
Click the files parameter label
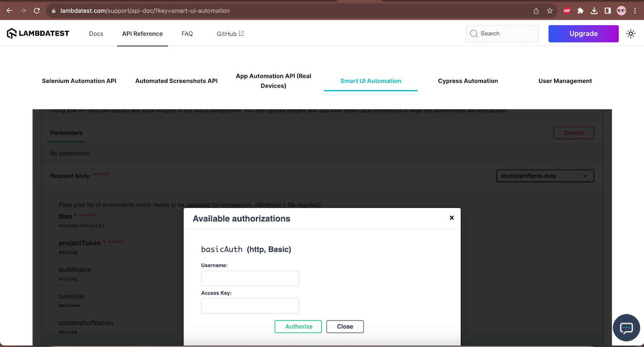coord(65,216)
